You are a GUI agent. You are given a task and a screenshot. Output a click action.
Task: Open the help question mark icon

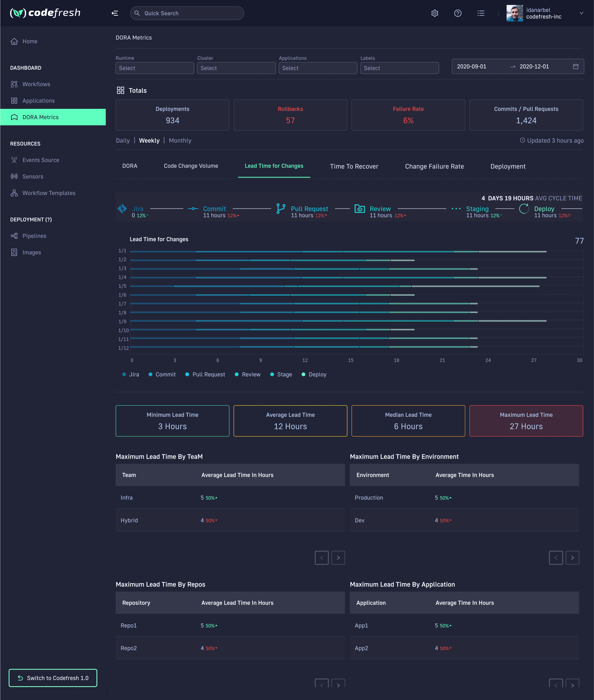(x=458, y=13)
